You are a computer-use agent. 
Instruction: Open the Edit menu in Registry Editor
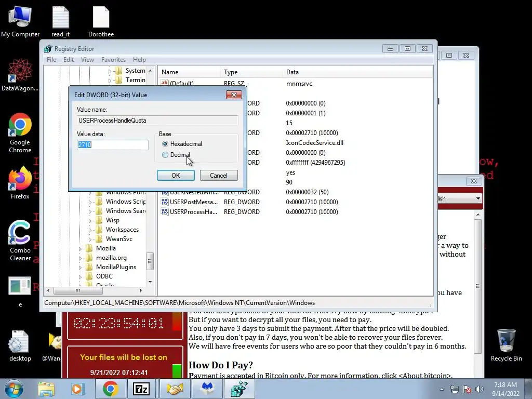click(x=68, y=60)
